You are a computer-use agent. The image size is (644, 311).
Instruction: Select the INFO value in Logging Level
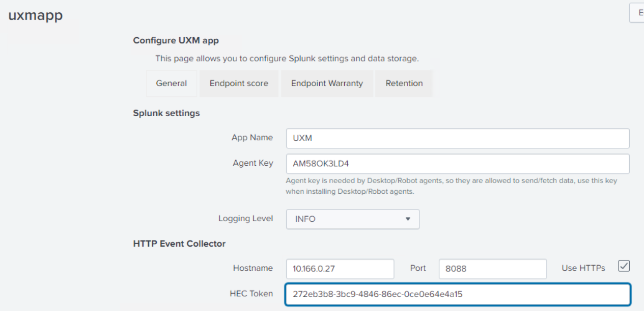(x=305, y=219)
